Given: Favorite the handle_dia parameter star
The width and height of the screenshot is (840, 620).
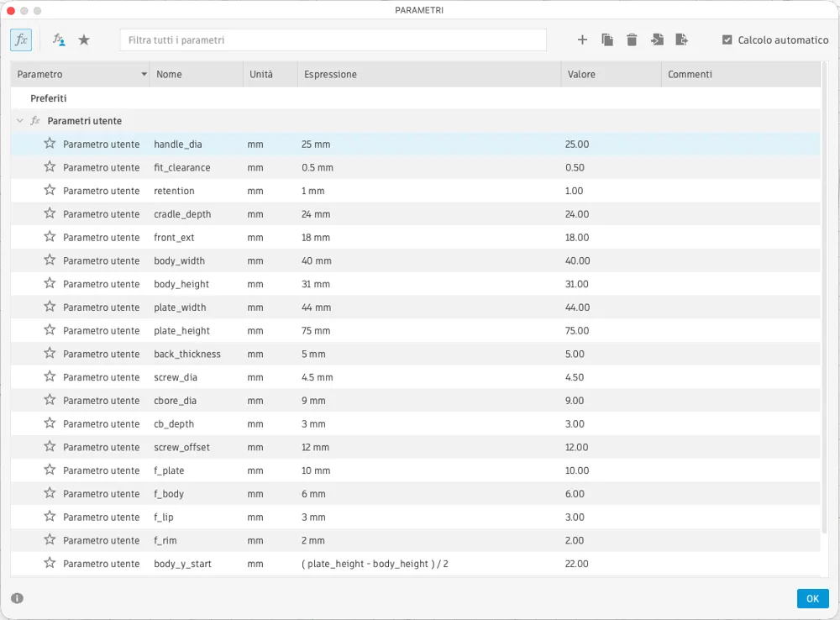Looking at the screenshot, I should [x=50, y=144].
